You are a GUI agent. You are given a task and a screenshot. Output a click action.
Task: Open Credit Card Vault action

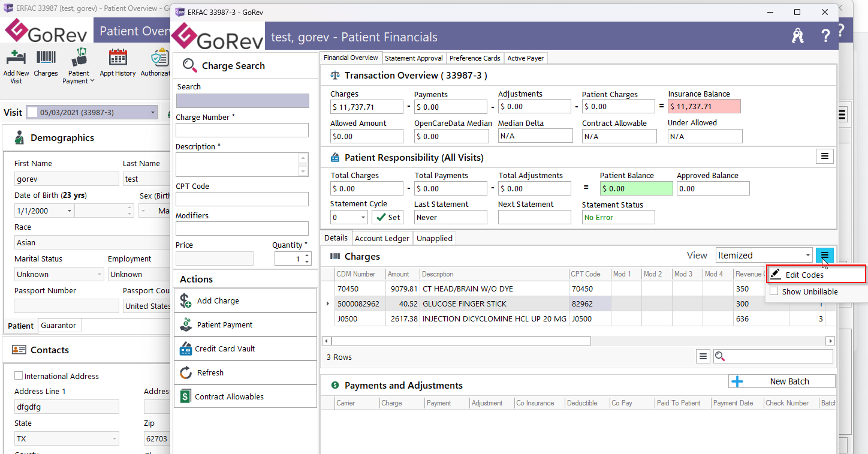point(245,348)
